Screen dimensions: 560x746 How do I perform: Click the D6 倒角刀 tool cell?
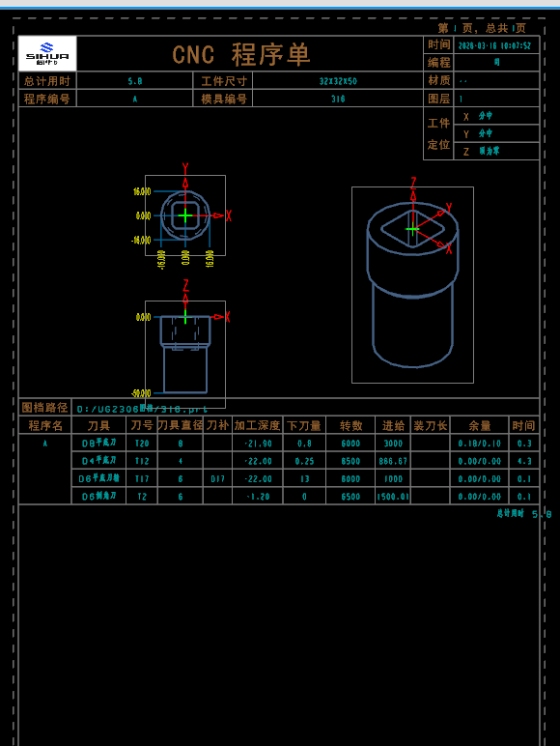pos(98,496)
